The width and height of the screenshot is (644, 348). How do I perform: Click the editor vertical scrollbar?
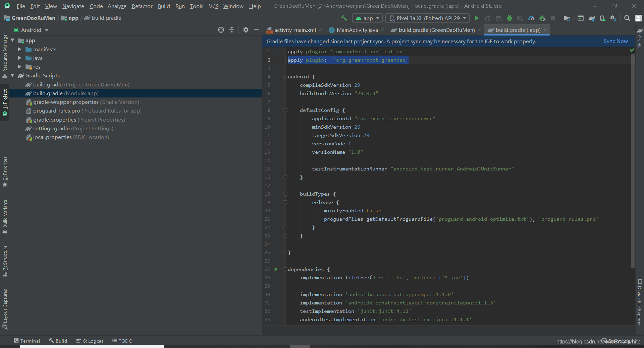633,161
